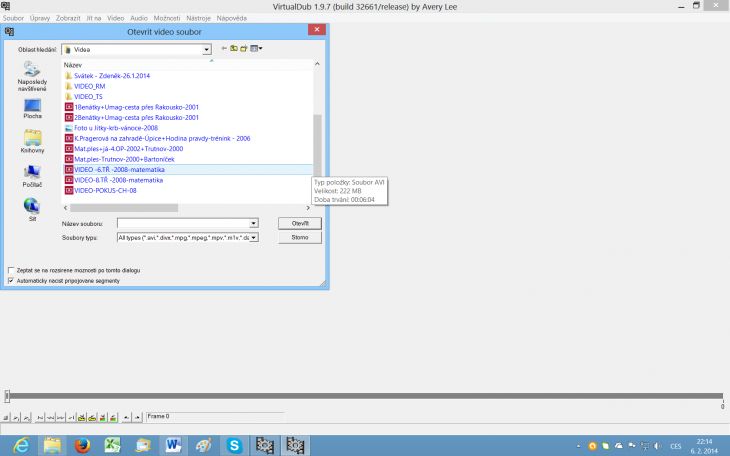Image resolution: width=730 pixels, height=456 pixels.
Task: Expand the 'Soubory typu' file type dropdown
Action: pyautogui.click(x=254, y=238)
